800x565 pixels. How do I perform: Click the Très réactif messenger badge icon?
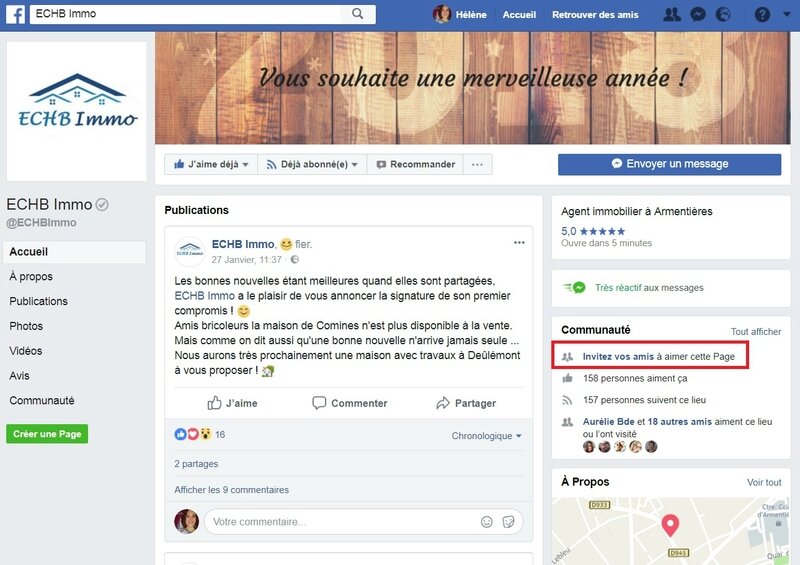click(x=574, y=288)
